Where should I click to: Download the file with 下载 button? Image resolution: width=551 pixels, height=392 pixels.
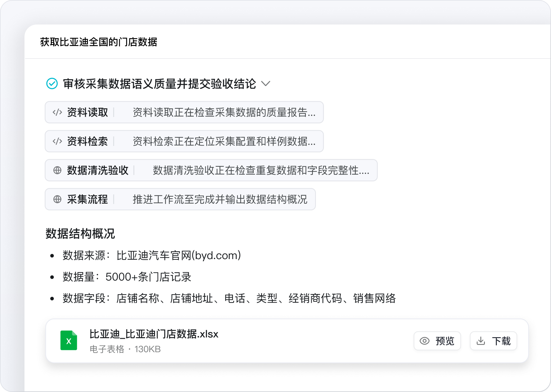[493, 341]
